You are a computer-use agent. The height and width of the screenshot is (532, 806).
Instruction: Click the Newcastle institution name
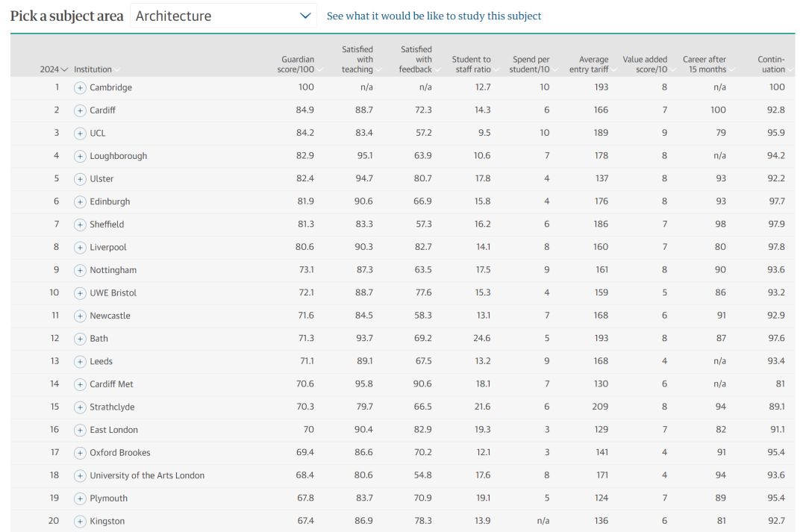click(110, 316)
